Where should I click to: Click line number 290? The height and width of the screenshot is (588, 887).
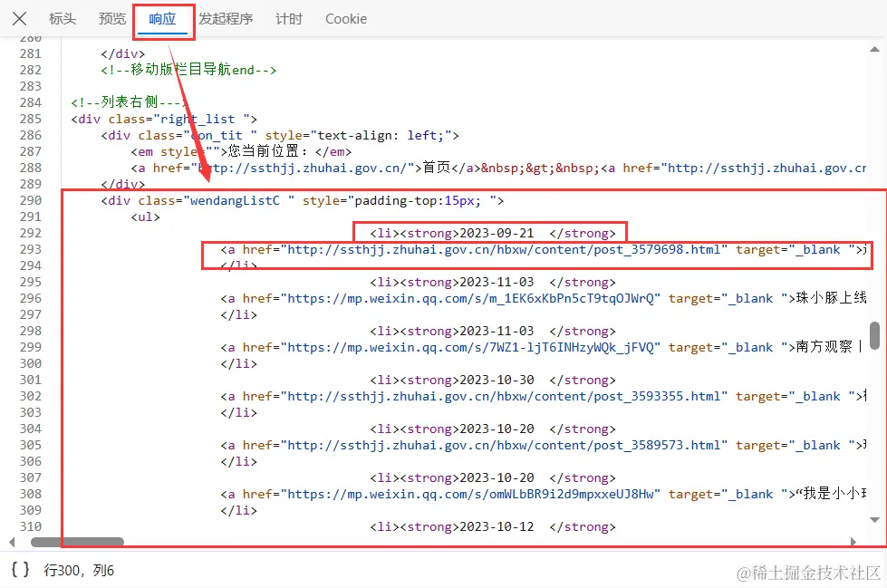coord(31,200)
